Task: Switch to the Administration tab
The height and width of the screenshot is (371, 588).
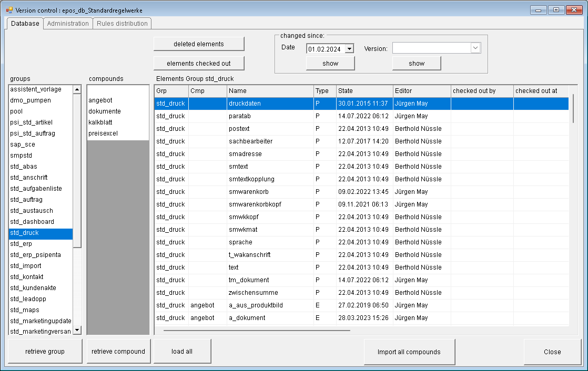Action: [68, 23]
